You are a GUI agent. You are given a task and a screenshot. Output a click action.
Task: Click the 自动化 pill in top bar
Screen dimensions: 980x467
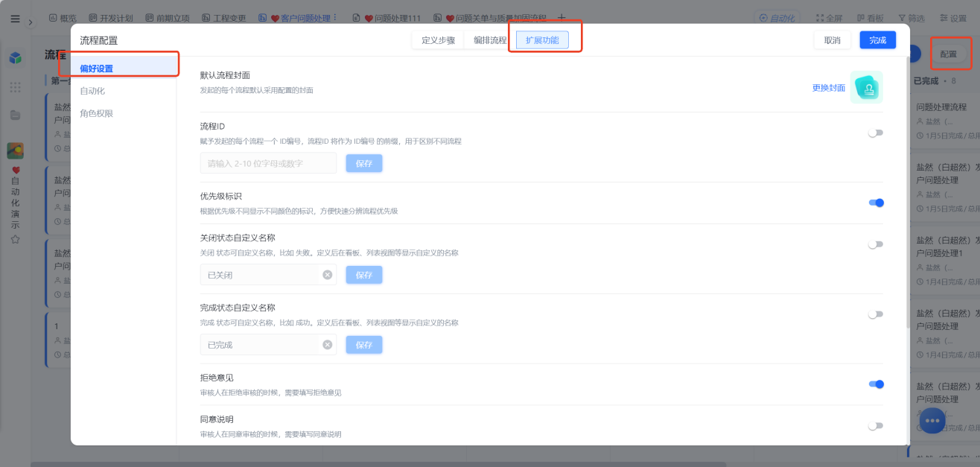776,18
